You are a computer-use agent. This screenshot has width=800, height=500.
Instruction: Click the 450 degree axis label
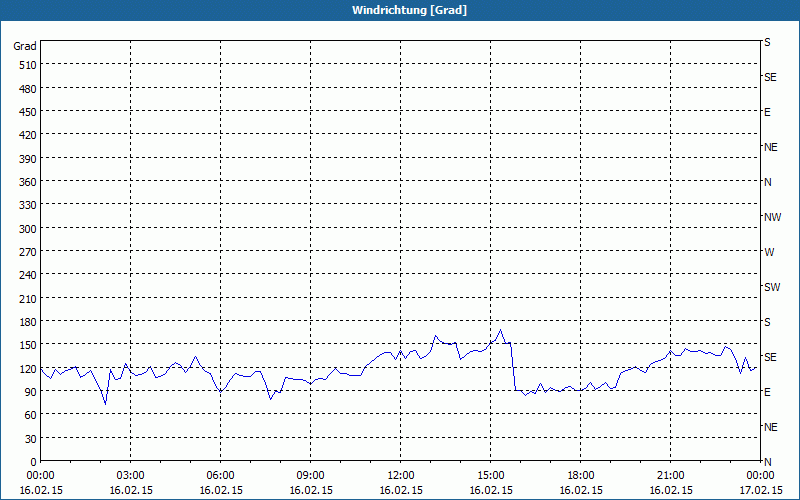pyautogui.click(x=28, y=112)
